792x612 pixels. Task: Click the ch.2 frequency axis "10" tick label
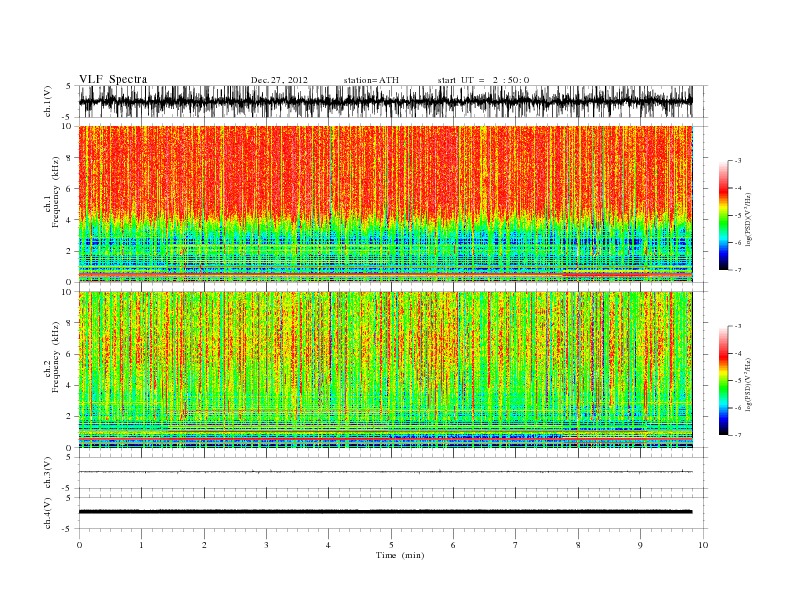click(x=67, y=292)
